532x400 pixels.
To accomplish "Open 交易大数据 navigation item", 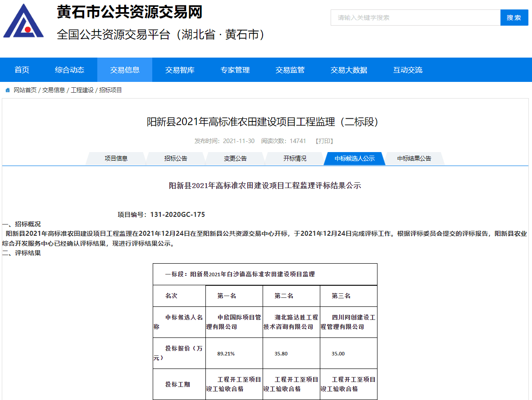I will coord(349,70).
